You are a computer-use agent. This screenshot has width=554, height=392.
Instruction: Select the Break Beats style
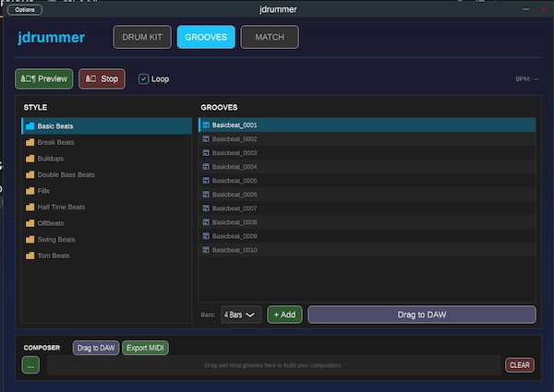point(107,142)
